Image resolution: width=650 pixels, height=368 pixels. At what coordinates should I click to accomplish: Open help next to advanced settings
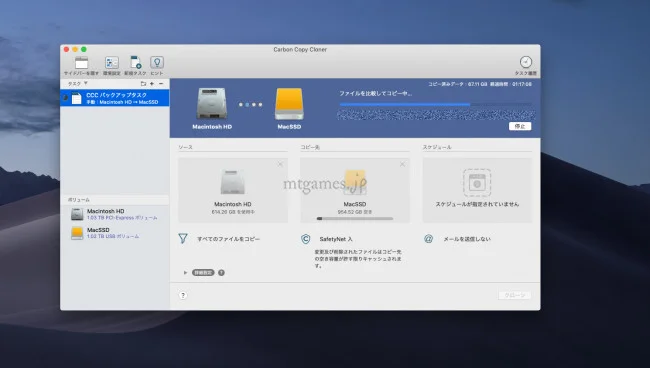(x=221, y=273)
